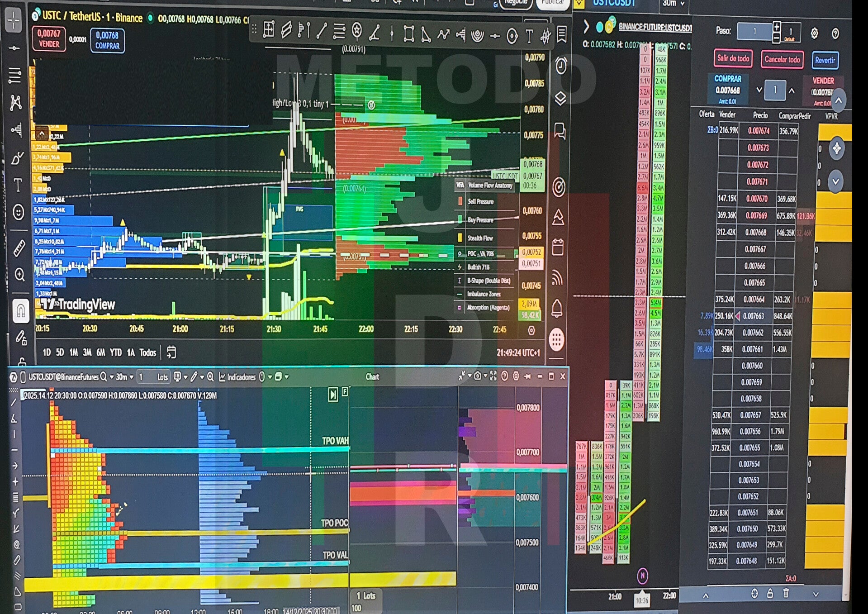Screen dimensions: 868x614
Task: Pick the rectangle shape in floating drawing toolbar
Action: [408, 34]
